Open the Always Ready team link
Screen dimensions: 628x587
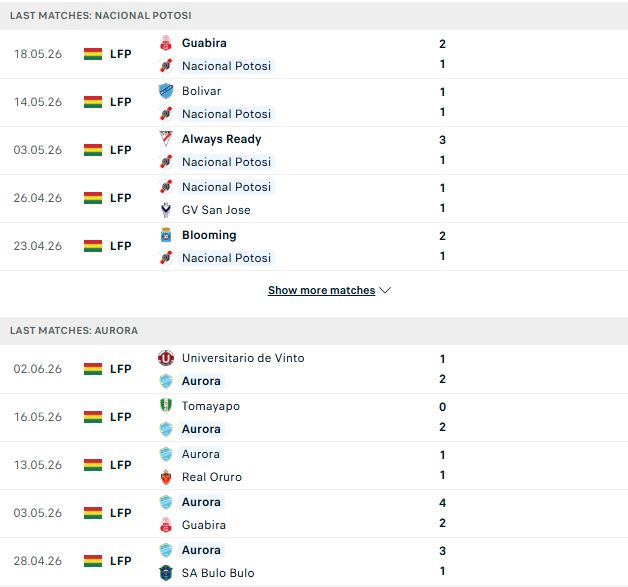[221, 139]
